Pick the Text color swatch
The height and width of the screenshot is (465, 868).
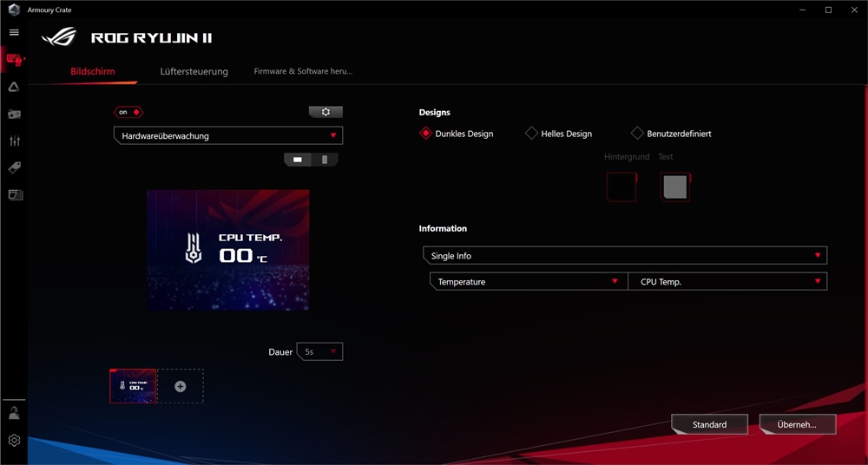pos(675,187)
